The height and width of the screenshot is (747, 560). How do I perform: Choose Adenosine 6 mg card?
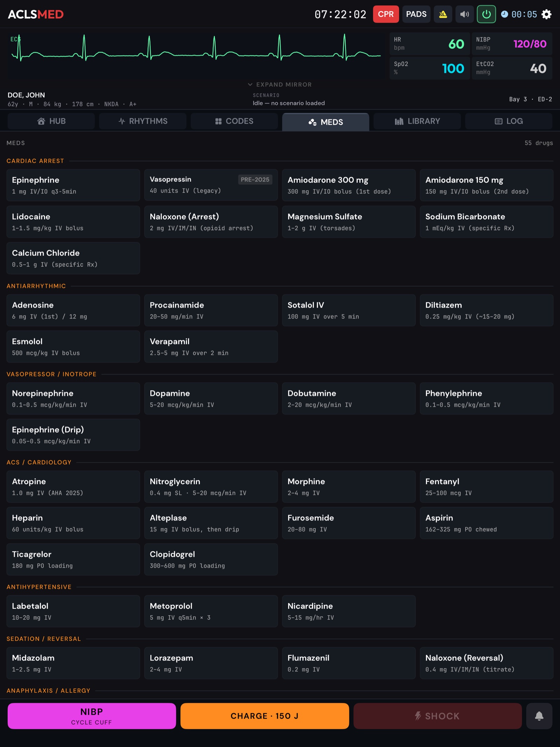coord(73,310)
